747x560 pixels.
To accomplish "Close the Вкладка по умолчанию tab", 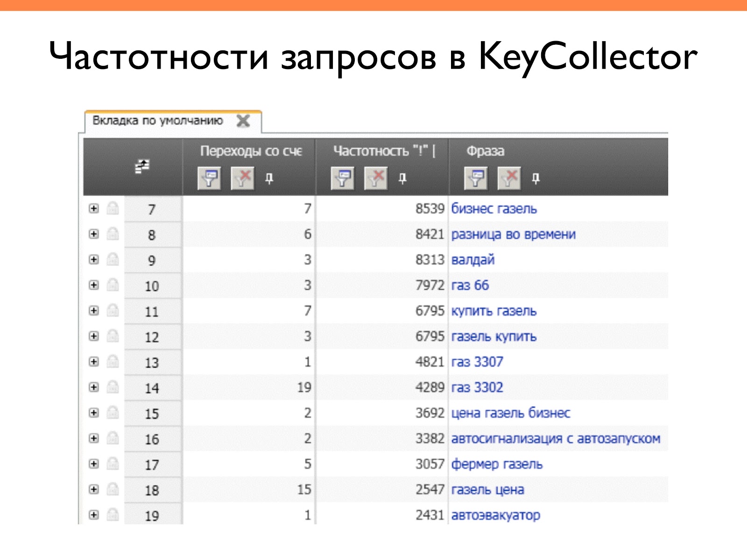I will pyautogui.click(x=243, y=121).
